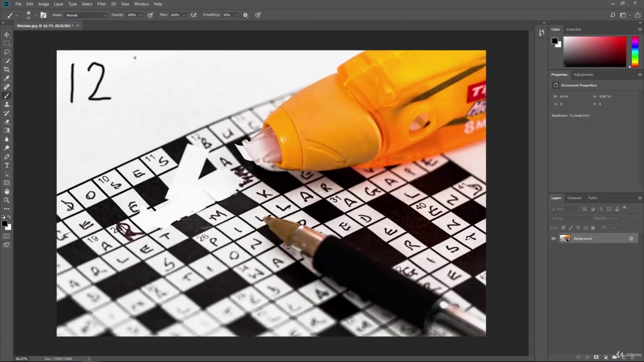
Task: Select the Background layer thumbnail
Action: pos(565,238)
